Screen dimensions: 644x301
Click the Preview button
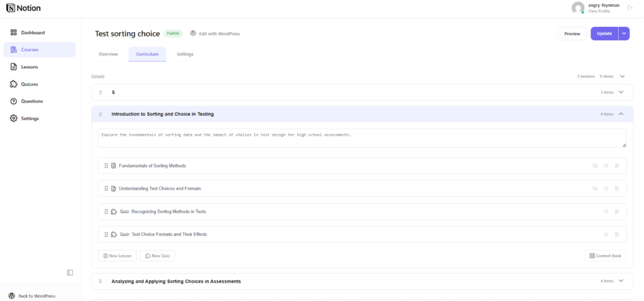tap(572, 33)
